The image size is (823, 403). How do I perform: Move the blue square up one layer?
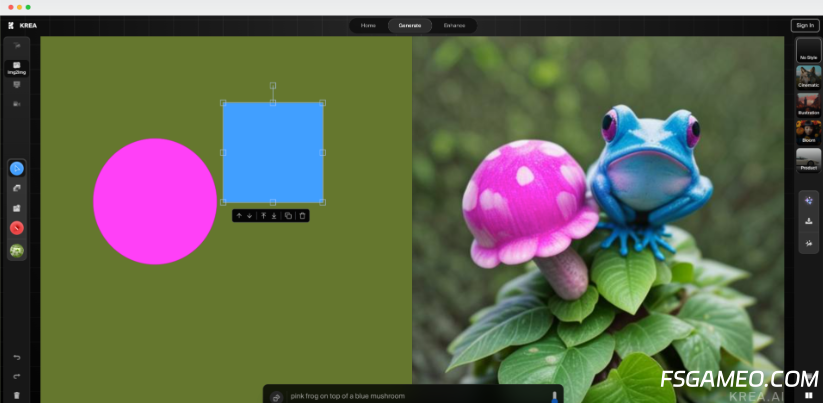click(239, 215)
